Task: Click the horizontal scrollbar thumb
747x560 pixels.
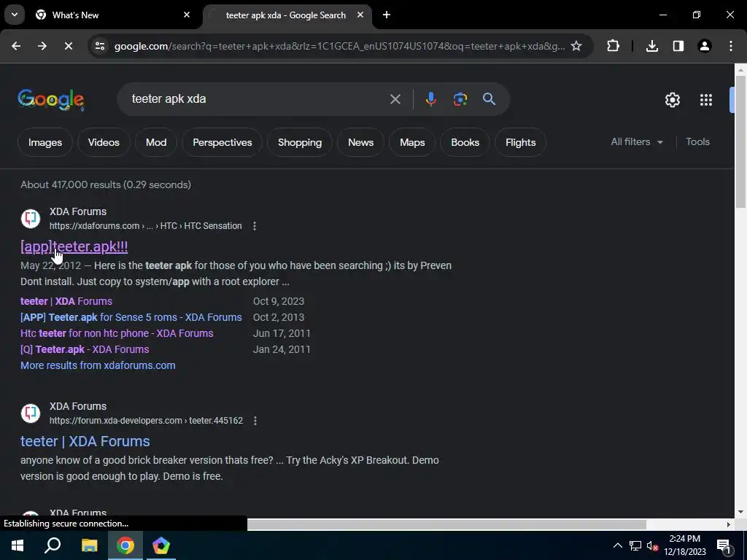Action: 446,524
